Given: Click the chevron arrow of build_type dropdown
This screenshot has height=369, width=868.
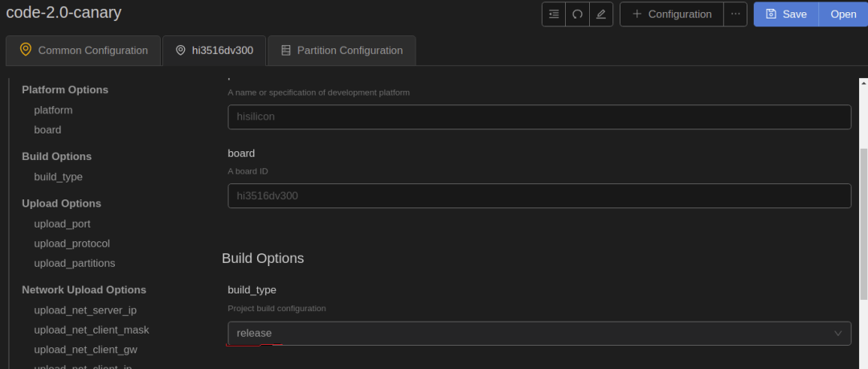Looking at the screenshot, I should tap(837, 333).
